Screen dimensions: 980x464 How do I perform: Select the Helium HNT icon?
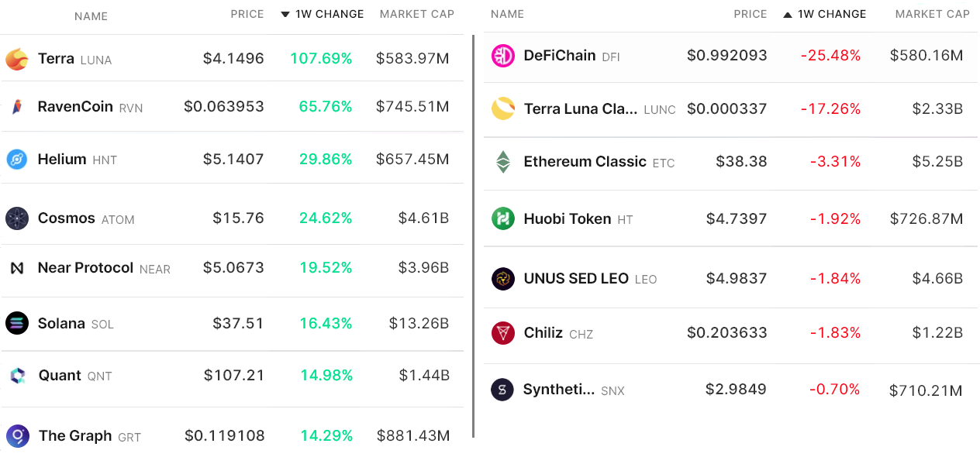17,160
